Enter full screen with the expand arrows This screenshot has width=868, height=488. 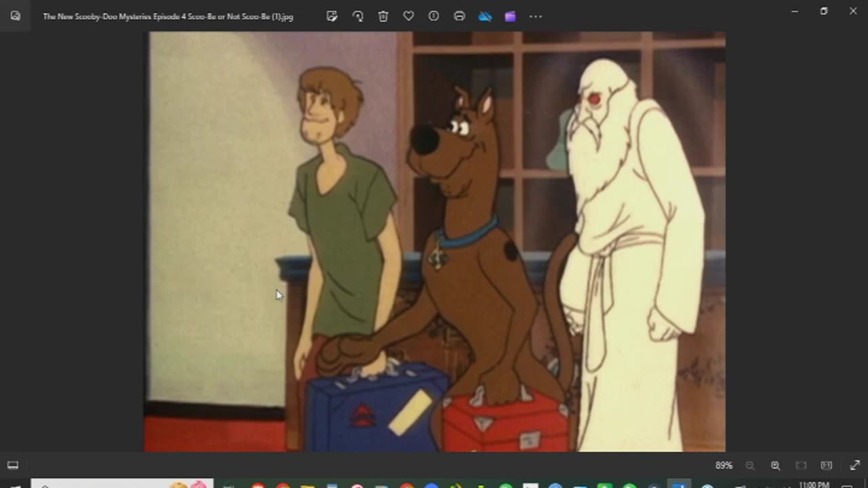pos(854,466)
